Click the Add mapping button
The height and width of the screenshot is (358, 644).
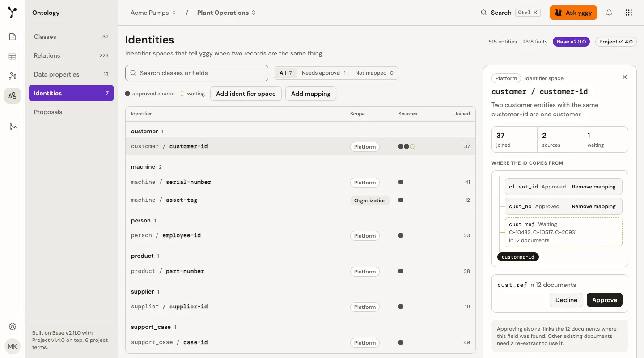pyautogui.click(x=311, y=94)
